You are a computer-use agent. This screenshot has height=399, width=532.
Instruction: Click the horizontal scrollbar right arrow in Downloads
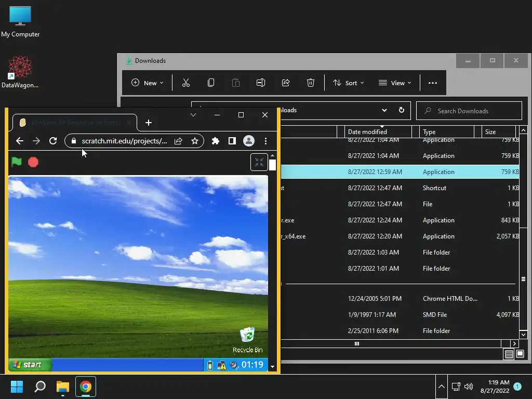click(514, 343)
